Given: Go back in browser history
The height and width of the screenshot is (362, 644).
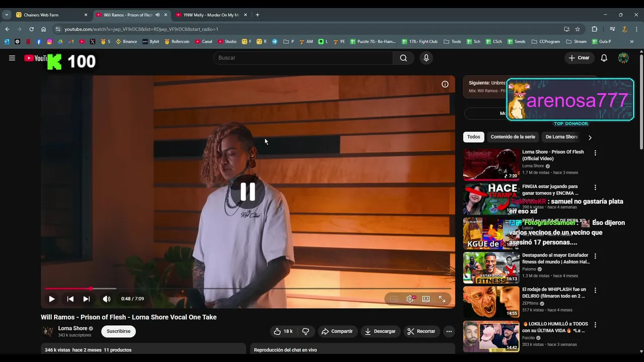Looking at the screenshot, I should tap(7, 29).
